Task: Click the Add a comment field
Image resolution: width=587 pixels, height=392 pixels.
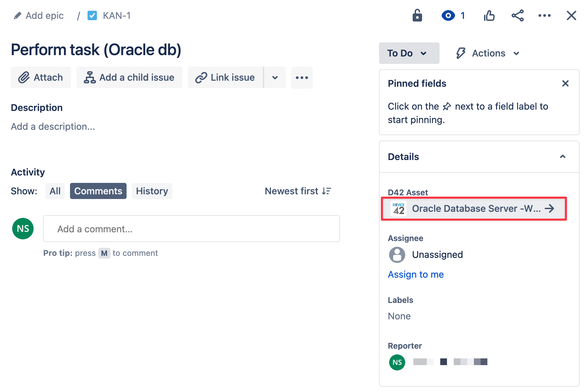Action: coord(191,229)
